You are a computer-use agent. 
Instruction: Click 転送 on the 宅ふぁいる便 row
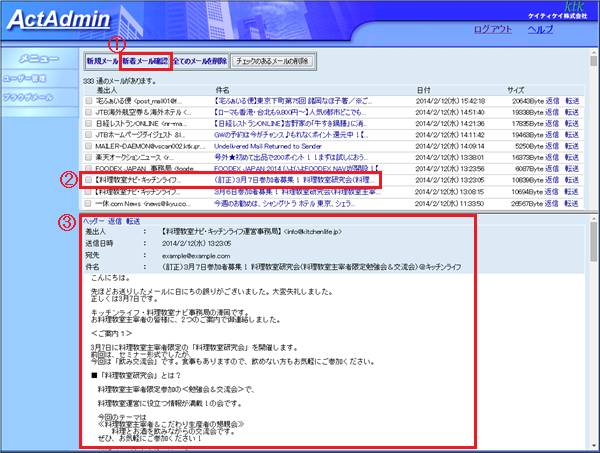[x=572, y=101]
